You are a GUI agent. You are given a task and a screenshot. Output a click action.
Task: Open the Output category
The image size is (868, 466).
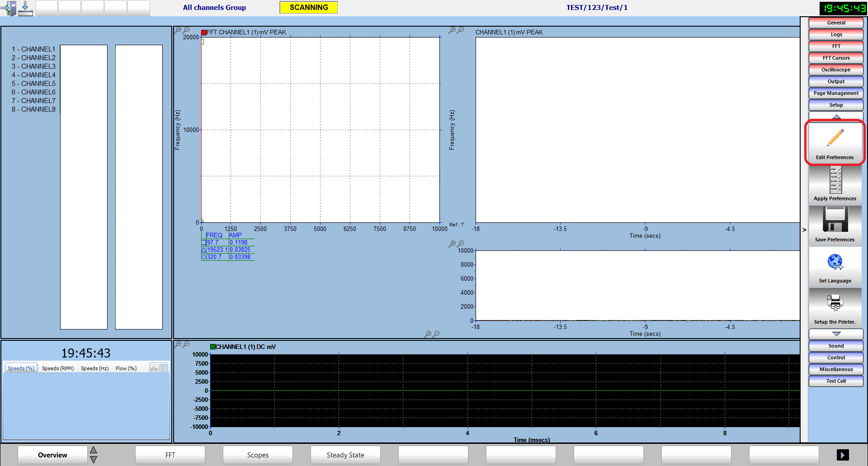(836, 81)
